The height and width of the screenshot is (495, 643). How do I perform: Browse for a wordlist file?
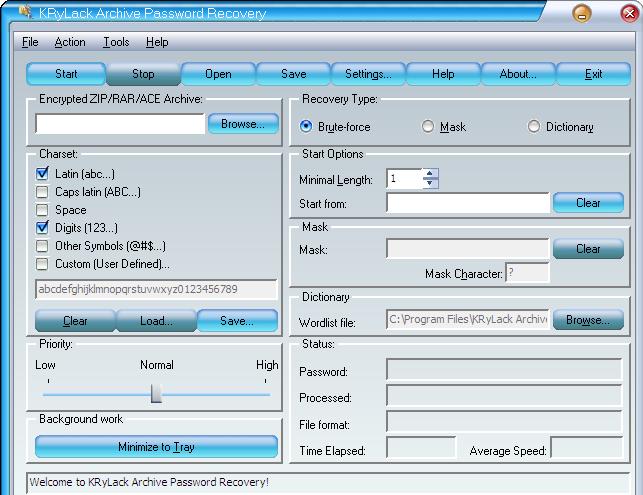pos(588,319)
